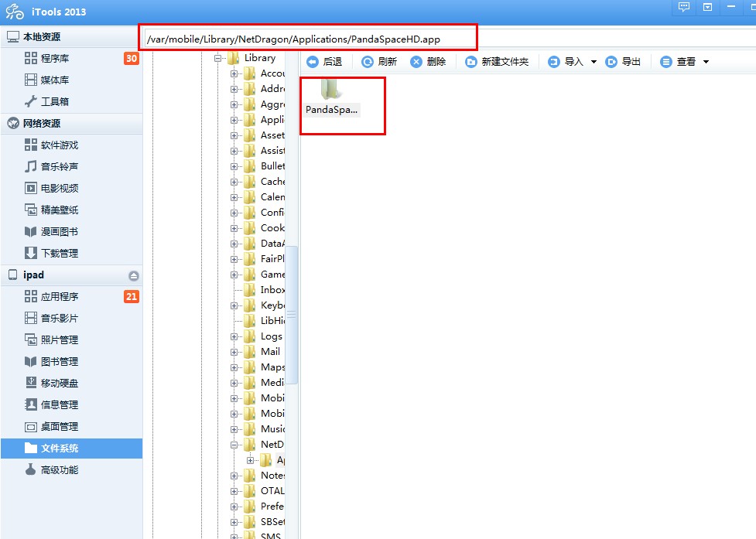This screenshot has height=539, width=756.
Task: Expand the Mail folder node
Action: pyautogui.click(x=234, y=352)
